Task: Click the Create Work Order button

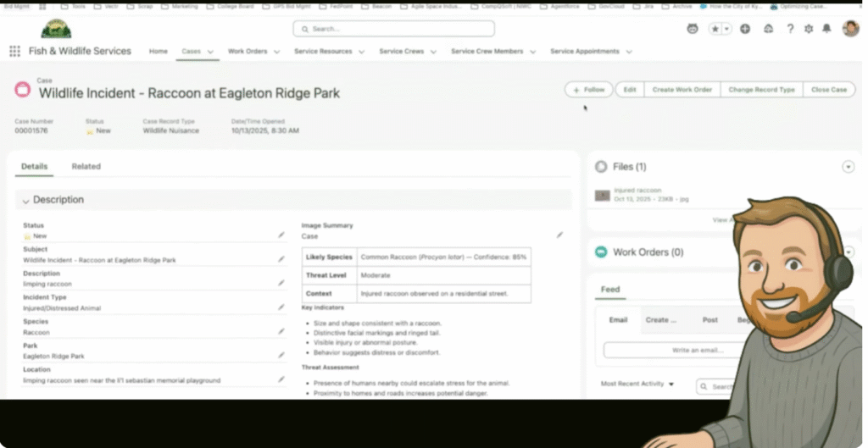Action: pyautogui.click(x=682, y=90)
